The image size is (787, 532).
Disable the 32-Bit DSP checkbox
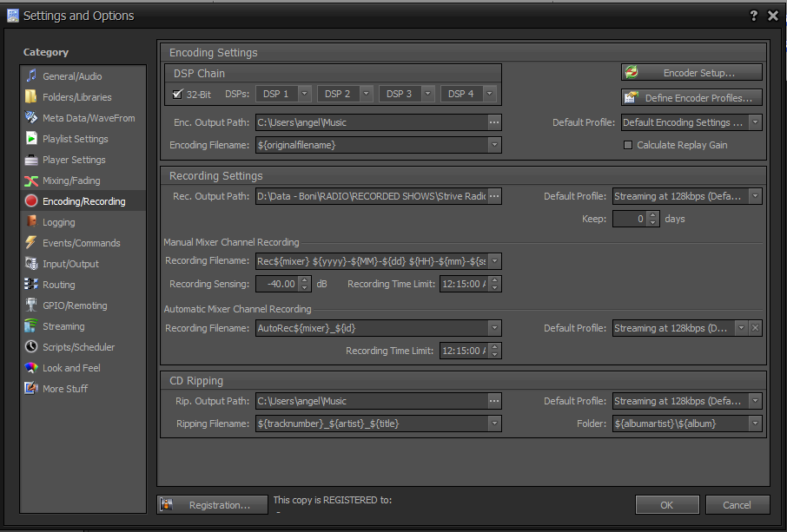point(178,94)
